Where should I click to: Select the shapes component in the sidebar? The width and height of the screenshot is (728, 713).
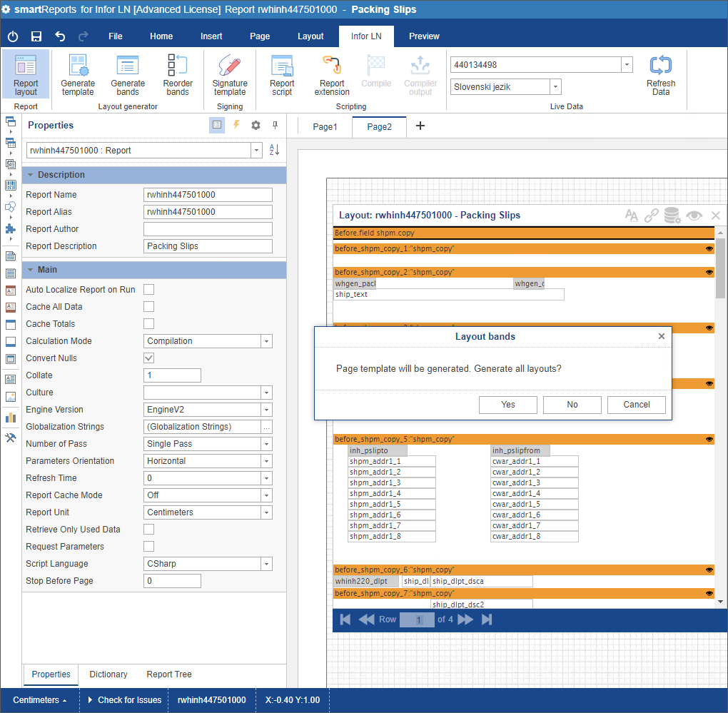click(x=10, y=207)
